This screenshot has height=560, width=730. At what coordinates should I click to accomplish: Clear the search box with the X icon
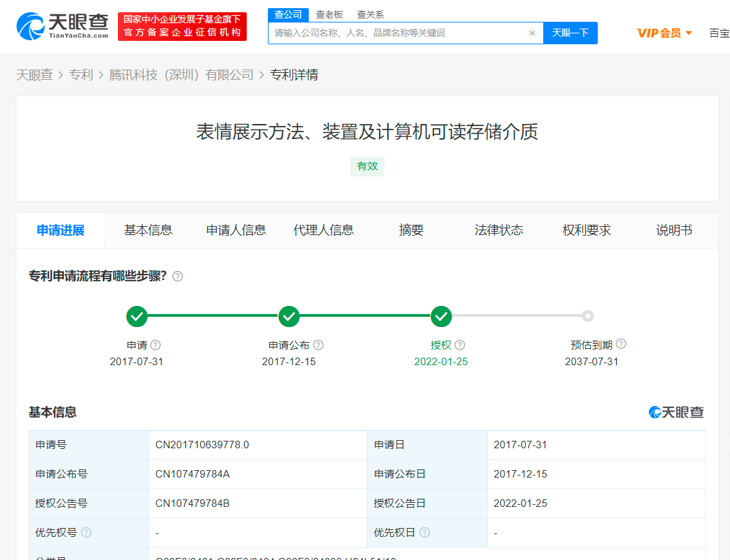[x=532, y=33]
